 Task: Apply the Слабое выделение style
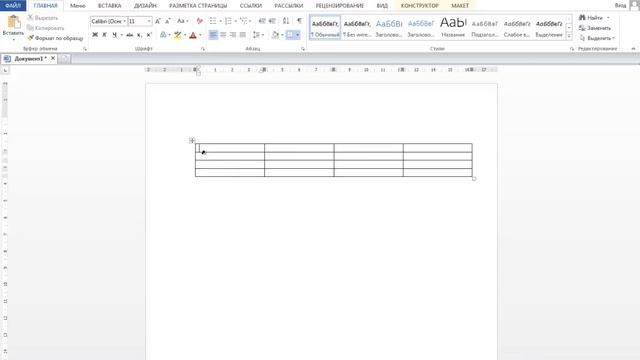[517, 28]
